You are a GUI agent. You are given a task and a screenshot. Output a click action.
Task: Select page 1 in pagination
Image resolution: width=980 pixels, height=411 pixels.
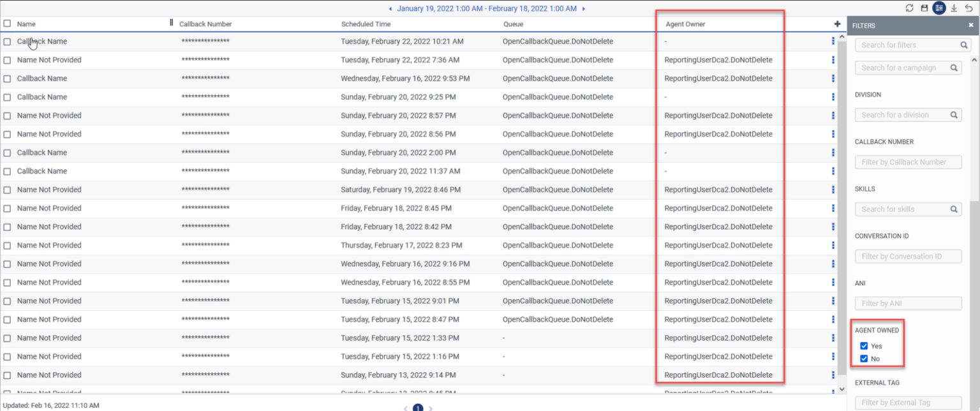coord(418,407)
